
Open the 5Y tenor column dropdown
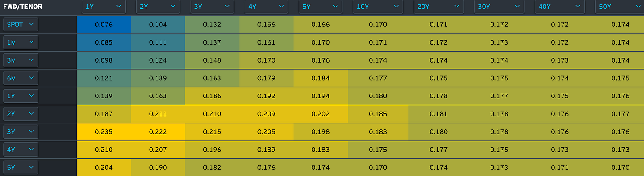point(321,7)
